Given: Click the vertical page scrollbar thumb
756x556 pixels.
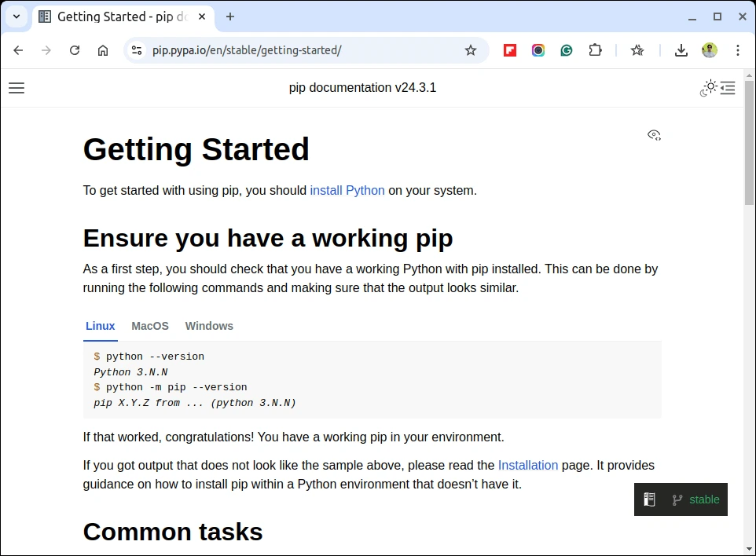Looking at the screenshot, I should click(749, 143).
